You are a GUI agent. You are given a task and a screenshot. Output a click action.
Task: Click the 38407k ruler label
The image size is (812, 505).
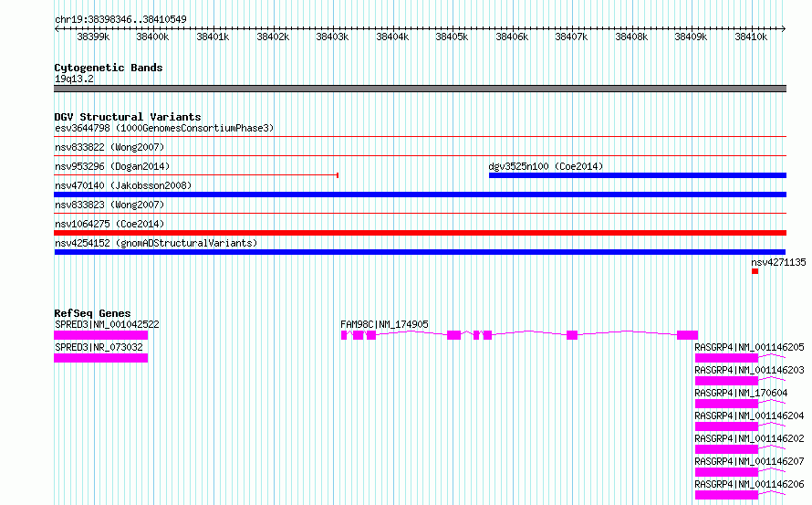pyautogui.click(x=572, y=37)
